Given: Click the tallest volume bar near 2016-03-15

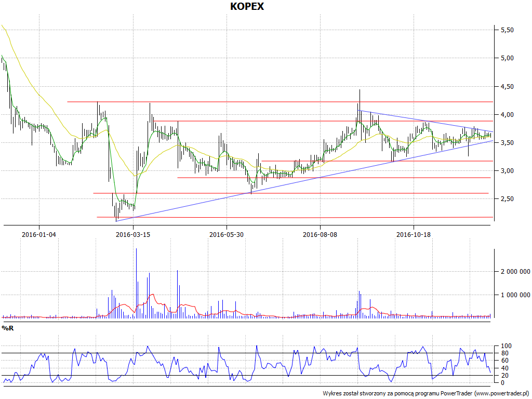Looking at the screenshot, I should 137,283.
